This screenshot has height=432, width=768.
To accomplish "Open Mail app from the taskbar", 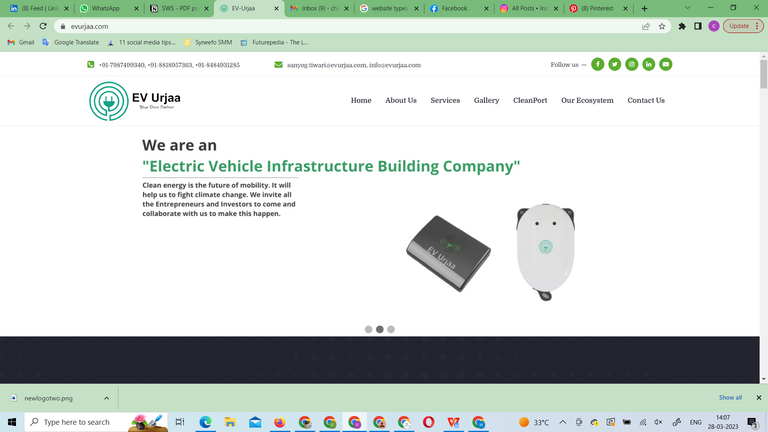I will (255, 422).
